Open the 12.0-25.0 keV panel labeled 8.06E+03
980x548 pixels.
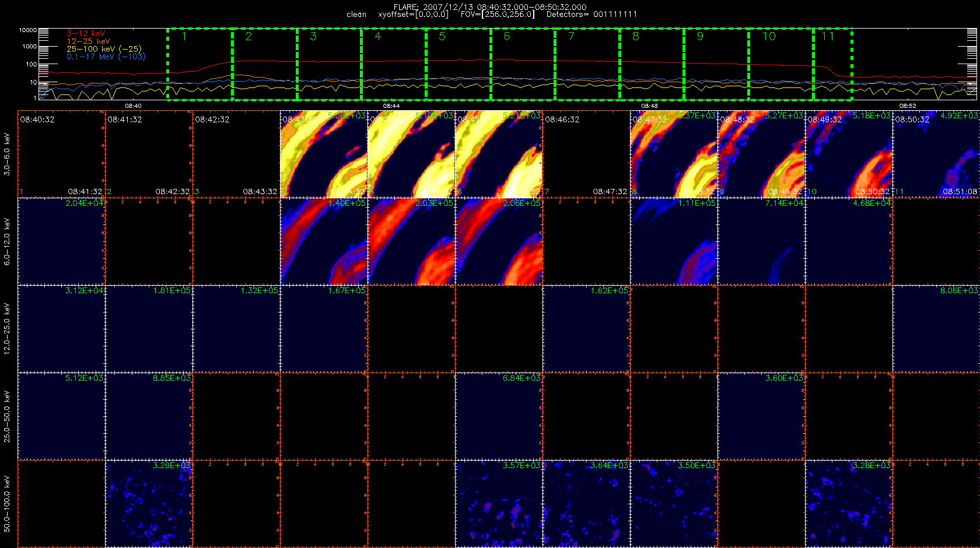(x=936, y=329)
